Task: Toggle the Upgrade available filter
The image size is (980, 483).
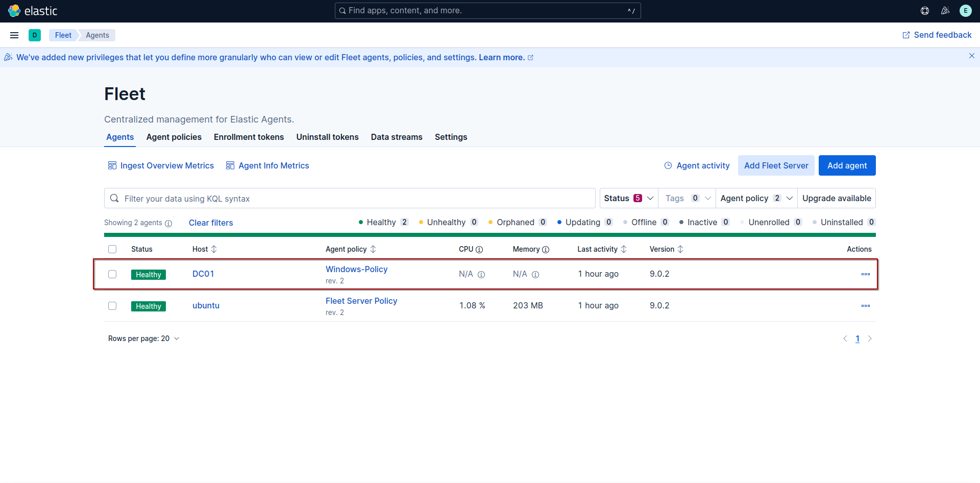Action: tap(837, 198)
